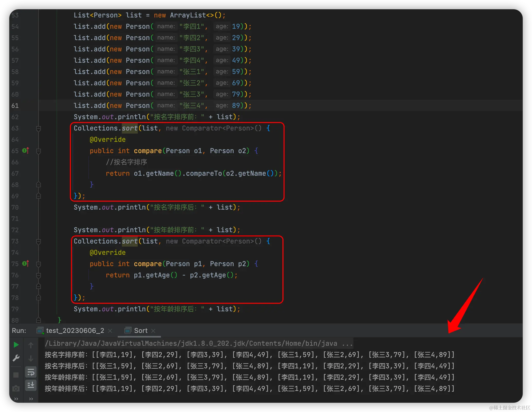Close the Sort run tab
Screen dimensions: 532x412
[153, 331]
